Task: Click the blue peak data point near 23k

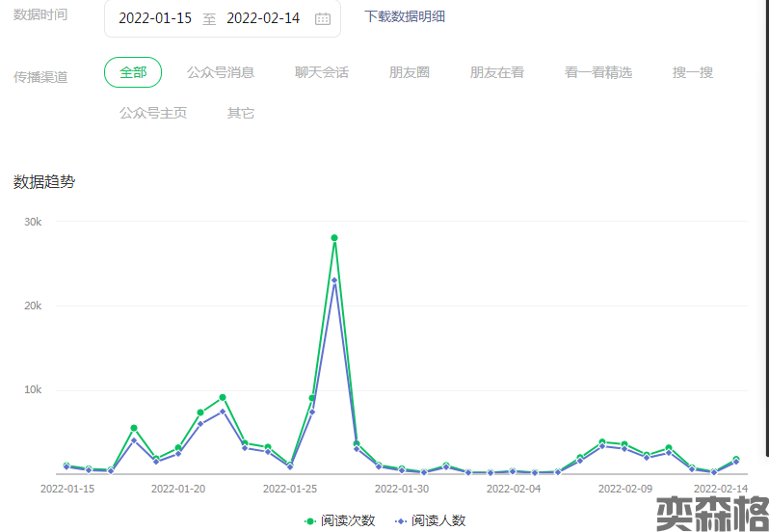Action: [334, 280]
